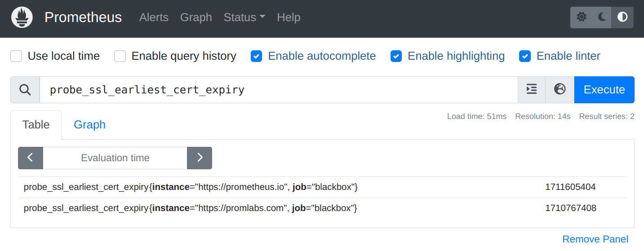
Task: Click the prometheus.io result series row
Action: (322, 187)
